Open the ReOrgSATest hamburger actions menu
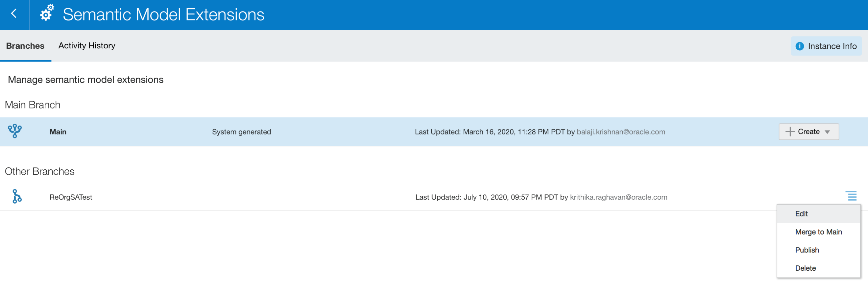The width and height of the screenshot is (868, 294). [x=852, y=196]
